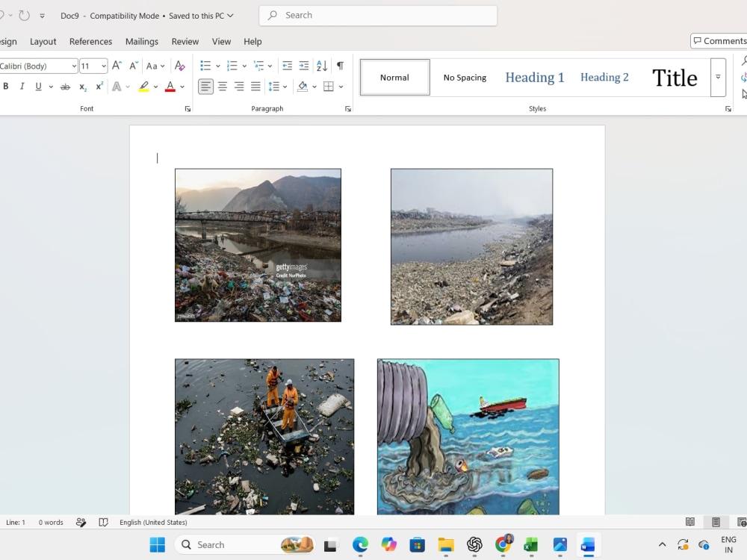
Task: Expand font color dropdown arrow
Action: 182,87
